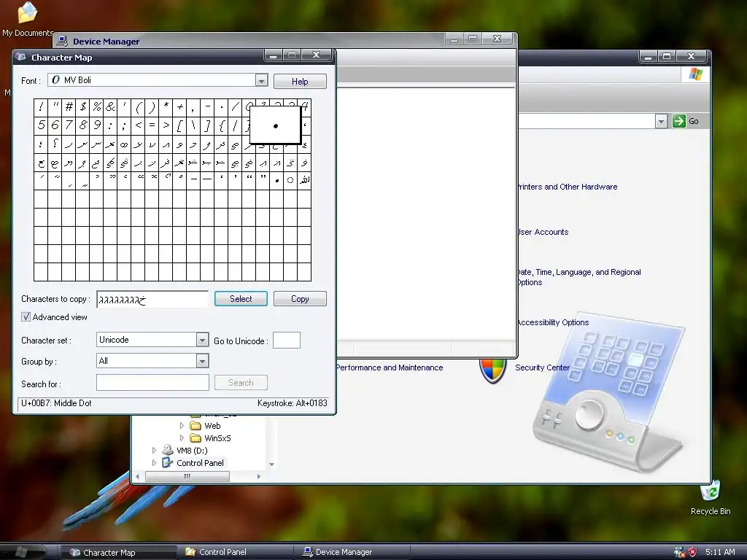Viewport: 747px width, 560px height.
Task: Select the plus + character cell
Action: pos(179,106)
